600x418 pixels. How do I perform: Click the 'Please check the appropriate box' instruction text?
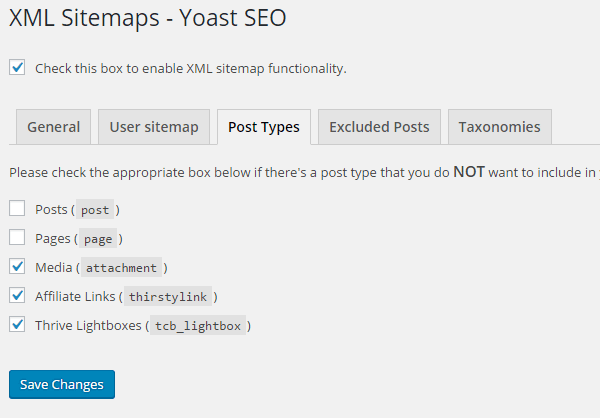[300, 172]
